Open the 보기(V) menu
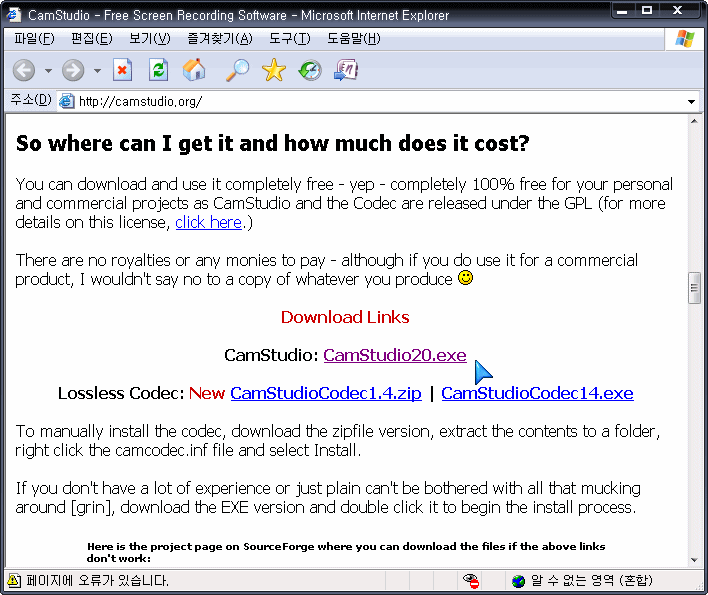The image size is (708, 595). pyautogui.click(x=150, y=39)
